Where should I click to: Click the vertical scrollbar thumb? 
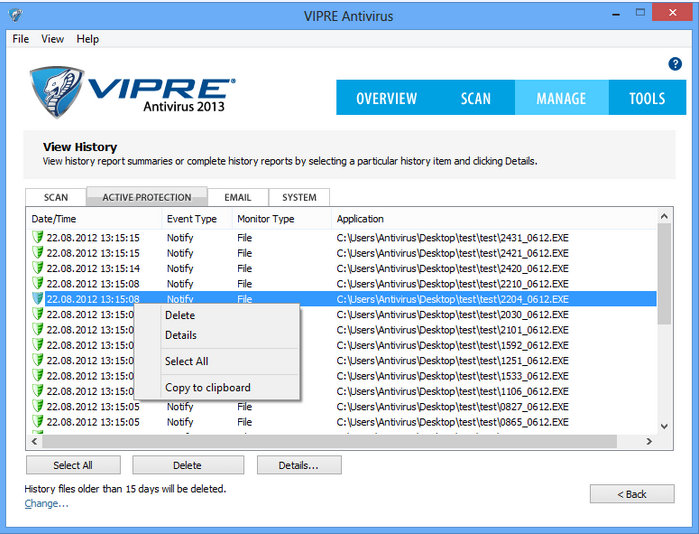click(x=664, y=274)
